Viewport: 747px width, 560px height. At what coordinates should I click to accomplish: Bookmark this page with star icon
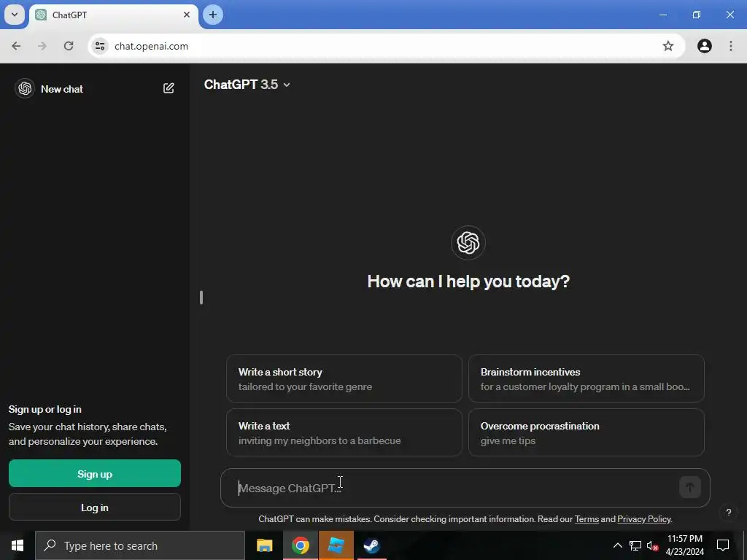tap(668, 46)
